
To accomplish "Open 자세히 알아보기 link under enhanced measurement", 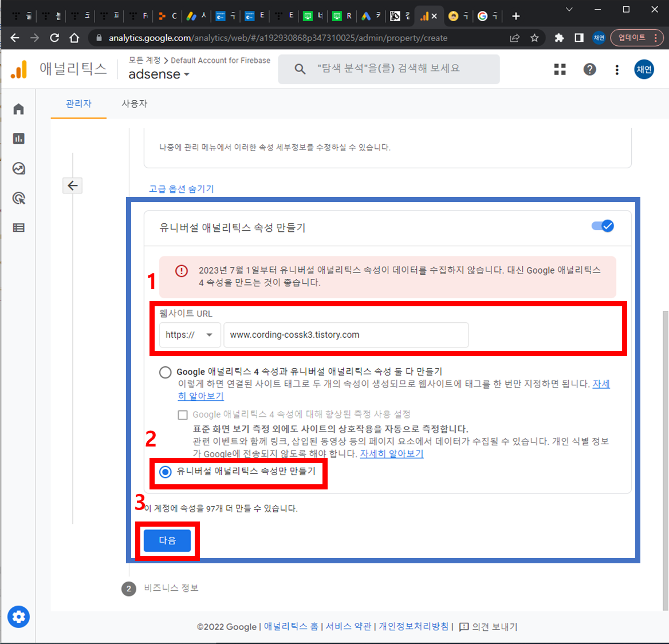I will (x=392, y=454).
